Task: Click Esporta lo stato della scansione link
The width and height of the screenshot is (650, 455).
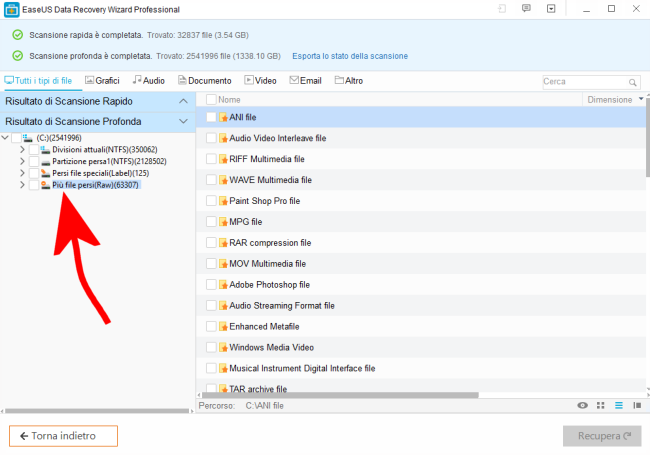Action: point(350,56)
